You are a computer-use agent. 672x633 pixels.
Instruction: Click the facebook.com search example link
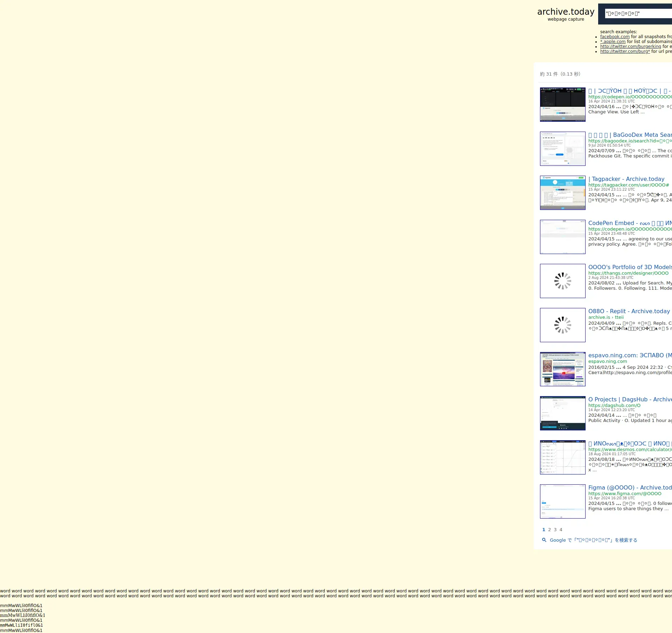click(615, 37)
